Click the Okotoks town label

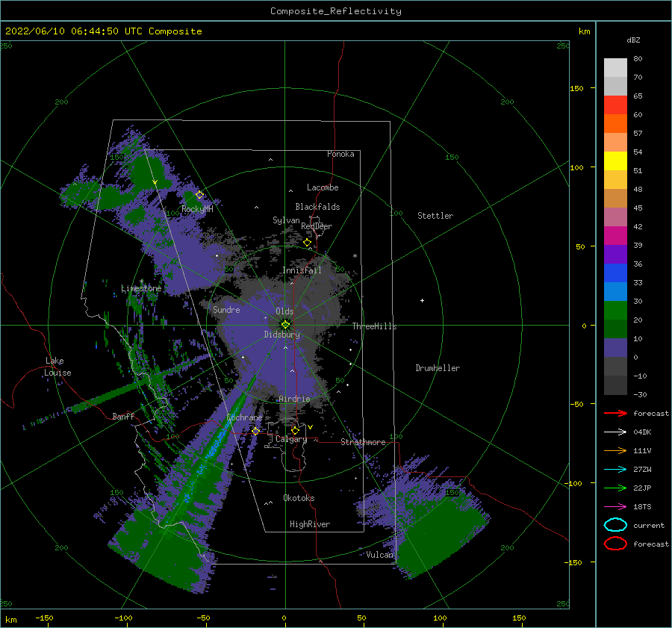click(x=299, y=498)
